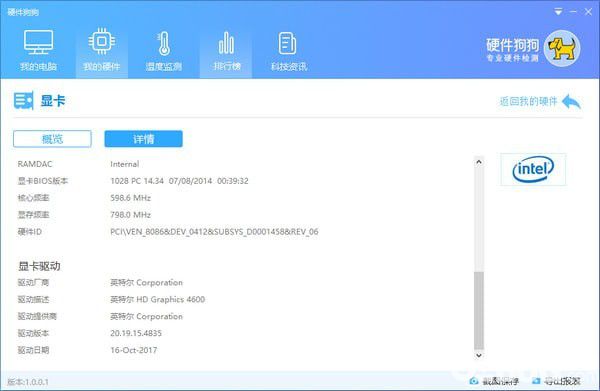Viewport: 600px width, 391px height.
Task: Click the yellow dog logo avatar
Action: click(562, 48)
